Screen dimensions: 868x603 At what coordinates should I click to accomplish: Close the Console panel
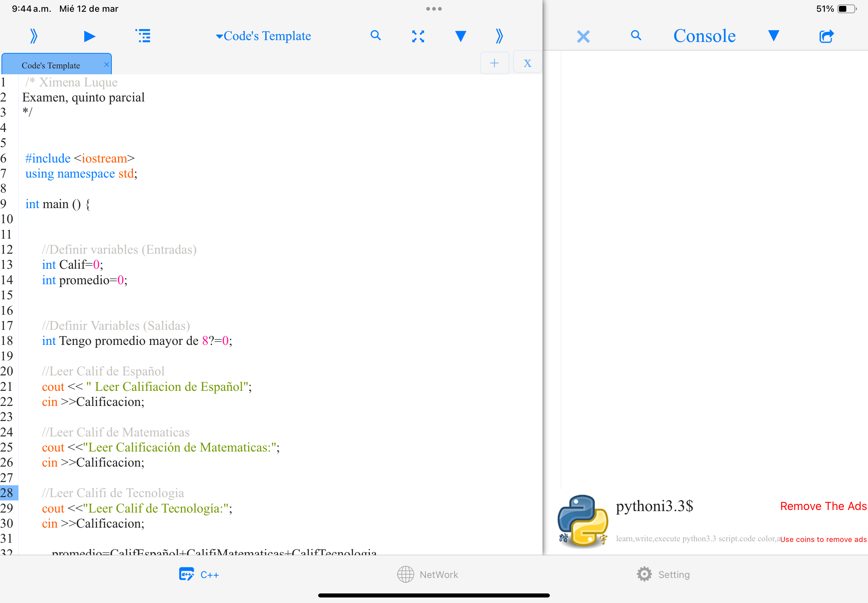pos(583,37)
